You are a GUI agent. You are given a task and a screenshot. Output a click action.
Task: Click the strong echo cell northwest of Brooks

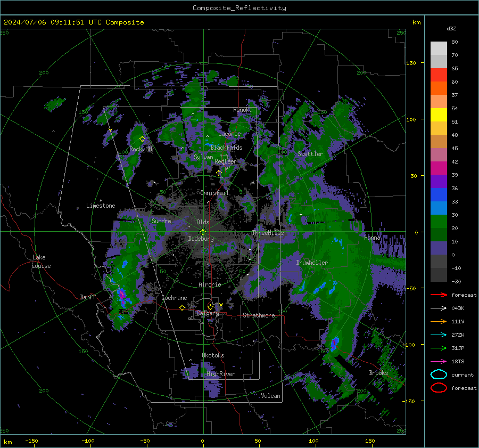(334, 344)
